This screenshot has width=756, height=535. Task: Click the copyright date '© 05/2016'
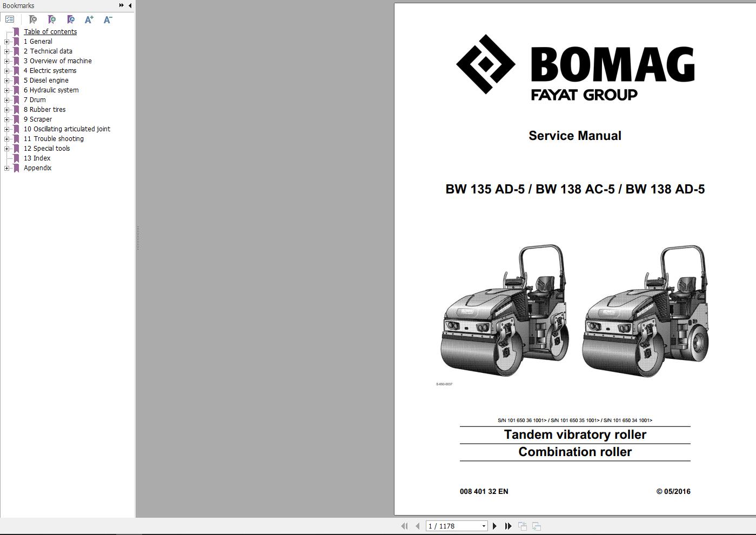tap(673, 491)
